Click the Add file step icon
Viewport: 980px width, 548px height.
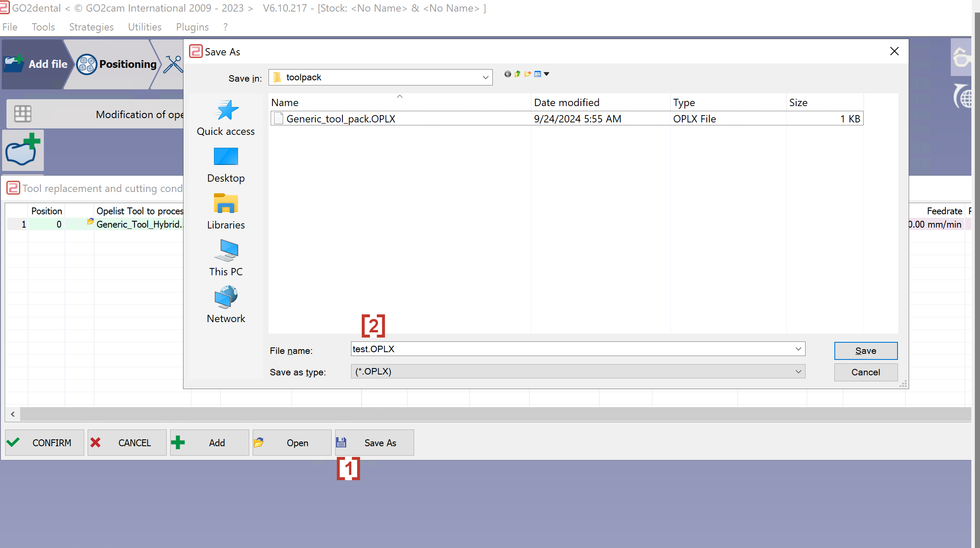click(14, 64)
